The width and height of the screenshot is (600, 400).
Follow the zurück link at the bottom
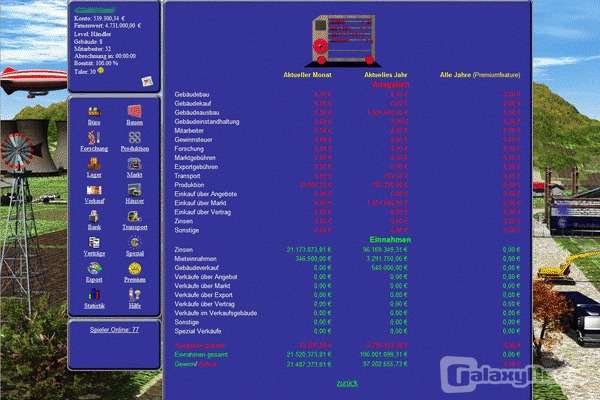pos(347,383)
